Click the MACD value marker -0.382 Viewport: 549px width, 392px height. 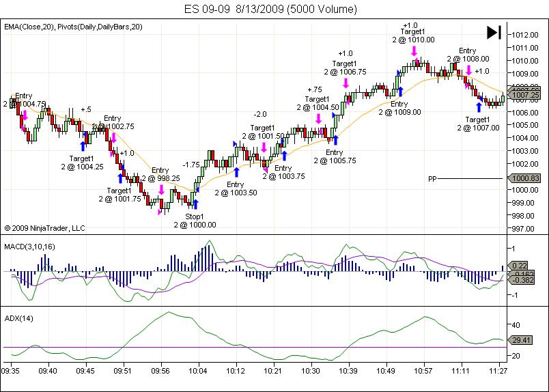[x=520, y=280]
